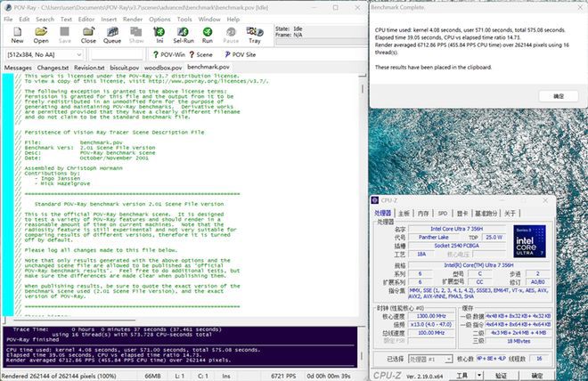Open the Ini settings icon
Screen dimensions: 588x381
click(x=159, y=36)
